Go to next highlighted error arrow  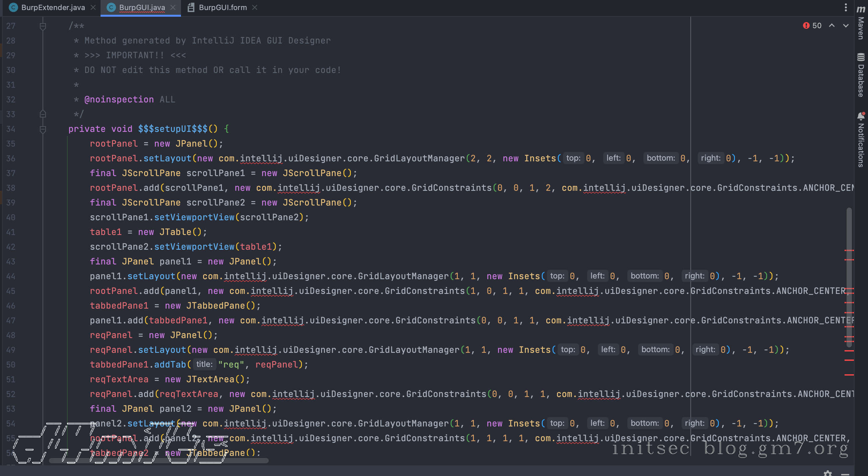[846, 25]
